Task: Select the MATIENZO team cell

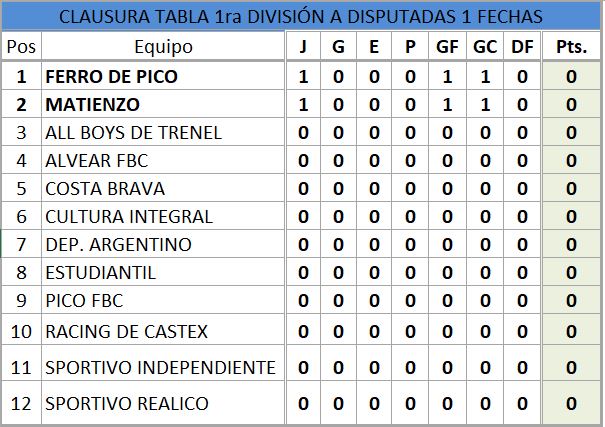Action: click(x=92, y=104)
